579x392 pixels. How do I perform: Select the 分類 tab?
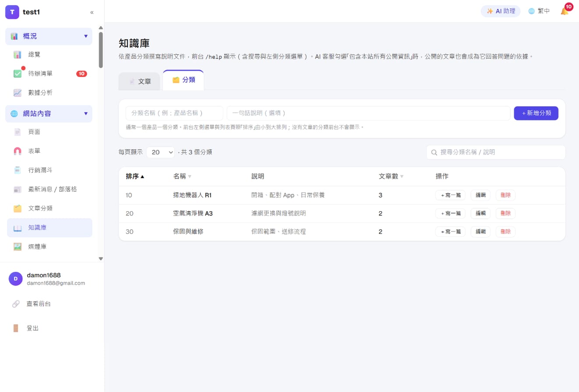183,80
